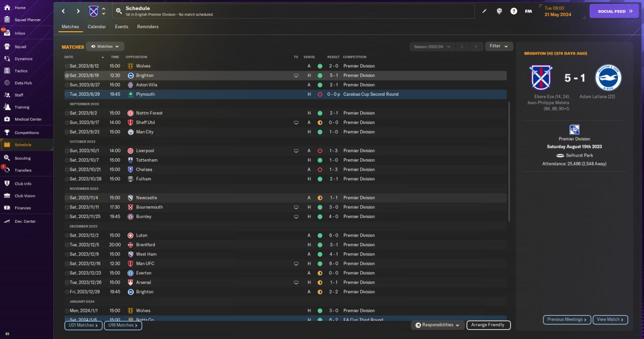644x339 pixels.
Task: Go to the Squad screen
Action: tap(20, 47)
